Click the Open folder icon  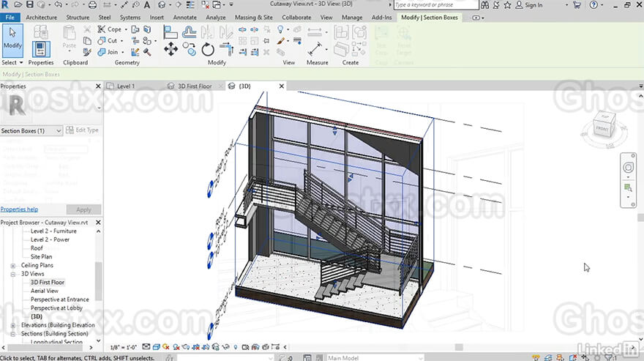(18, 4)
